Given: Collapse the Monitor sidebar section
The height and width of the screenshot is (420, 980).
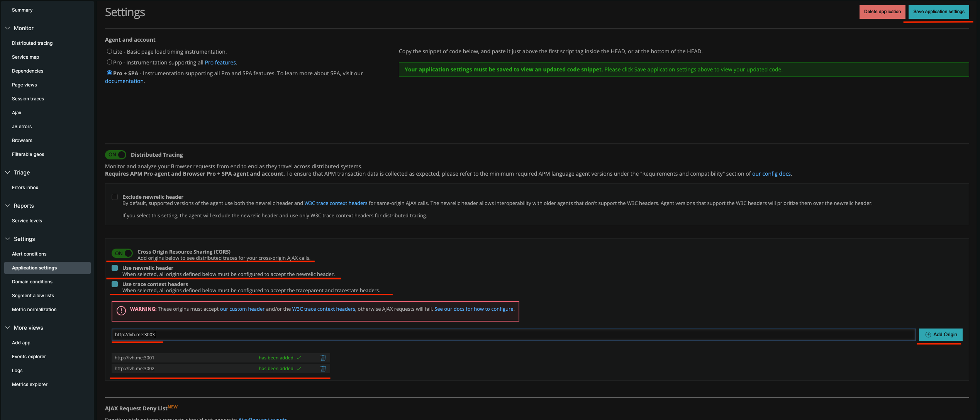Looking at the screenshot, I should (x=7, y=28).
